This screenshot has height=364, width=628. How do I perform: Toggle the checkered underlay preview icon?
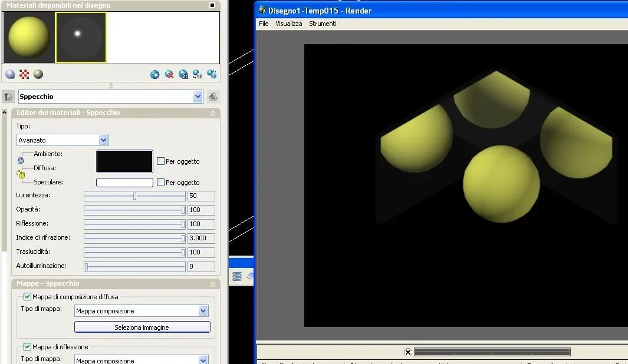point(24,74)
